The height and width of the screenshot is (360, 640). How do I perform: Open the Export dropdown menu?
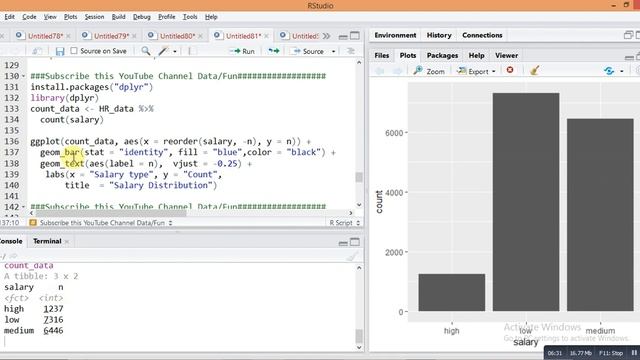[476, 71]
